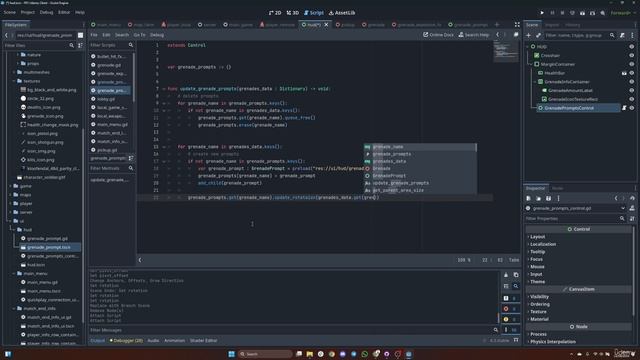Open the Editor menu

[x=64, y=12]
